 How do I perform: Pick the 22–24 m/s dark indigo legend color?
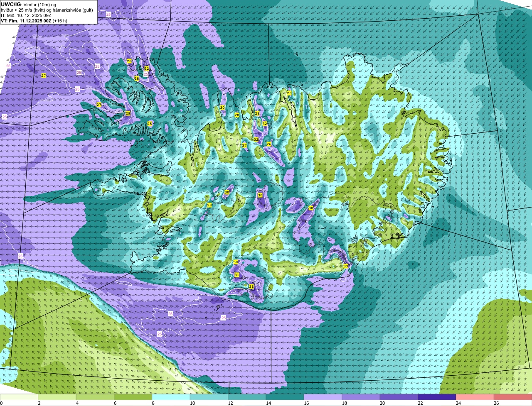(437, 397)
